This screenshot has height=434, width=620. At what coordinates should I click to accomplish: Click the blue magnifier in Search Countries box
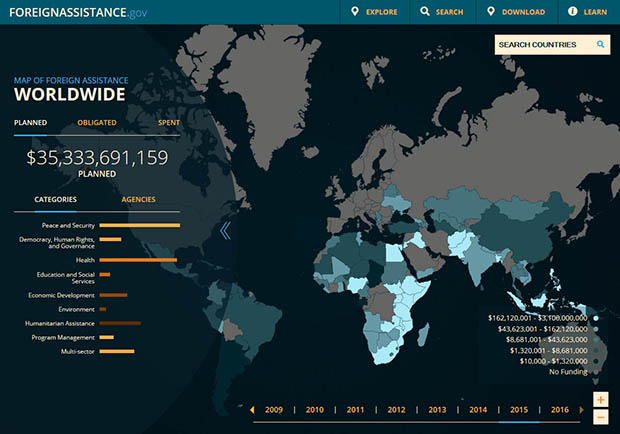(x=601, y=45)
